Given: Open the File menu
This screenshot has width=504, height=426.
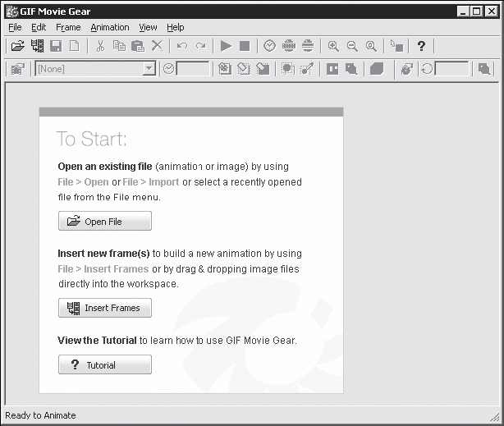Looking at the screenshot, I should click(15, 27).
